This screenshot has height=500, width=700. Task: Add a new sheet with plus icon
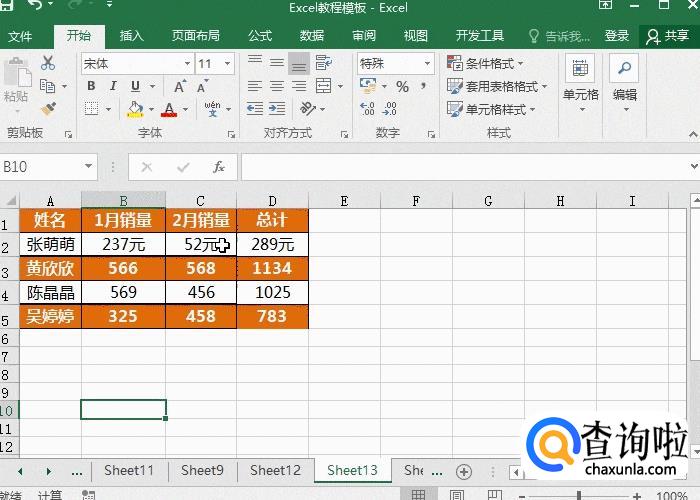463,470
